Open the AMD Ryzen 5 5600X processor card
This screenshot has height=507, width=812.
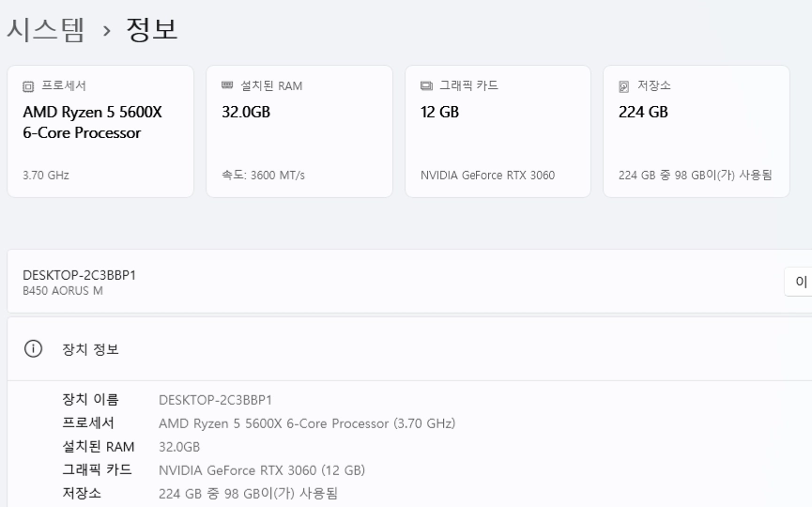pos(100,131)
